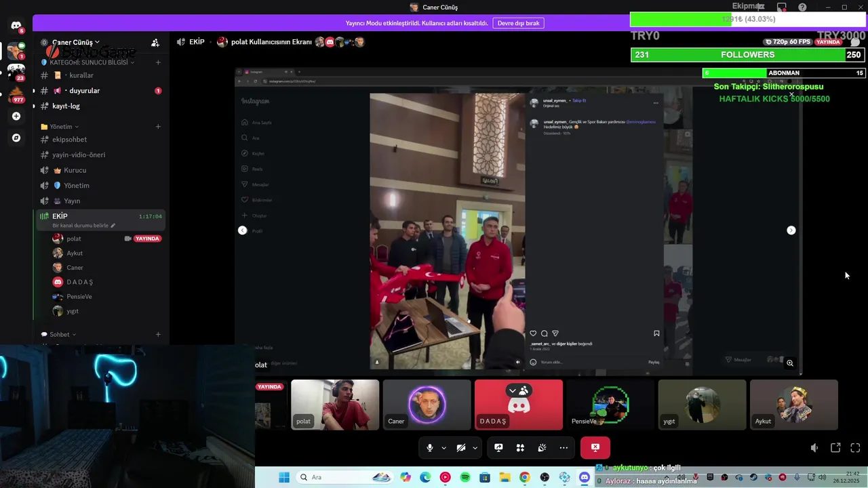Viewport: 868px width, 488px height.
Task: Add a server with the plus icon
Action: 16,116
